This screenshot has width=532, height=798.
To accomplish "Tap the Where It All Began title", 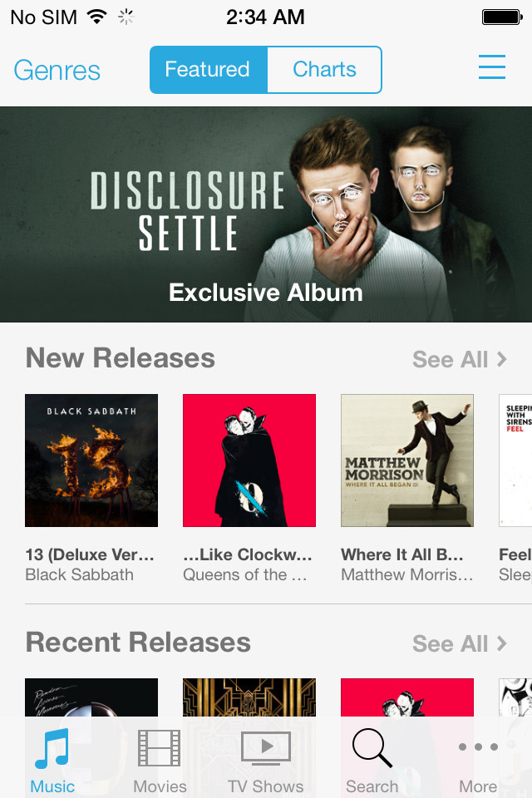I will [402, 554].
